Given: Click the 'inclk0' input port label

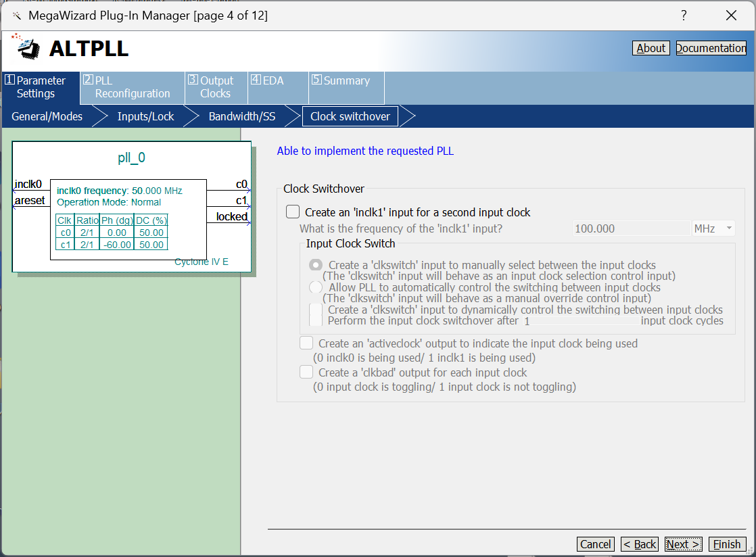Looking at the screenshot, I should click(28, 184).
